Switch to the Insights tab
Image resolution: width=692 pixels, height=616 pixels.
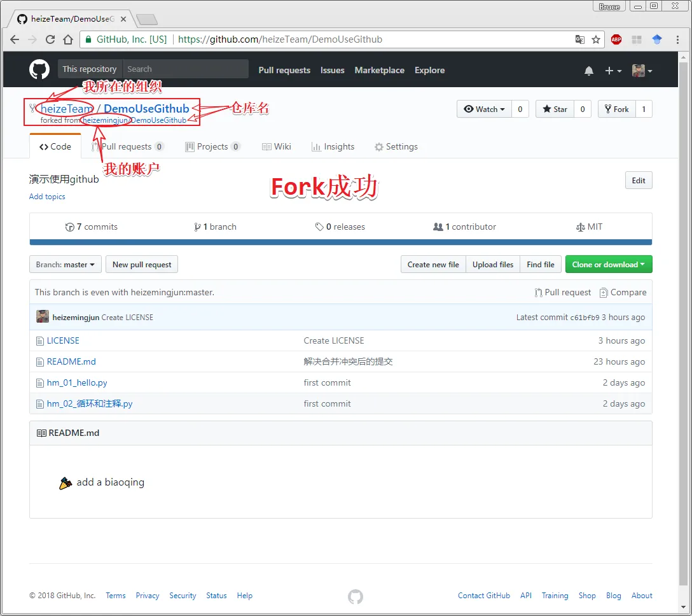point(333,146)
